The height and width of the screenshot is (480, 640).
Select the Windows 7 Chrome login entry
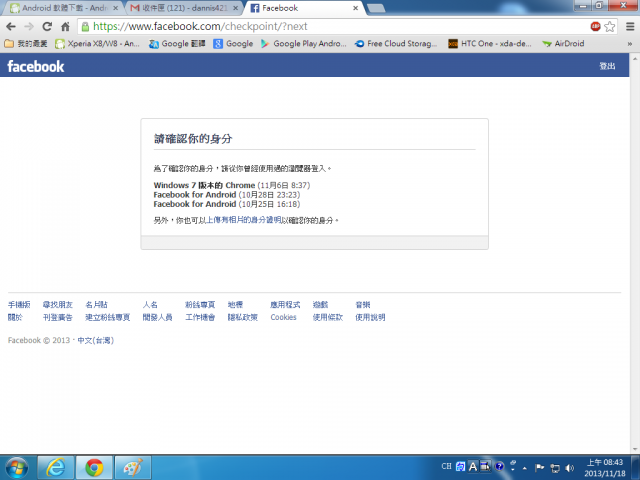coord(232,185)
